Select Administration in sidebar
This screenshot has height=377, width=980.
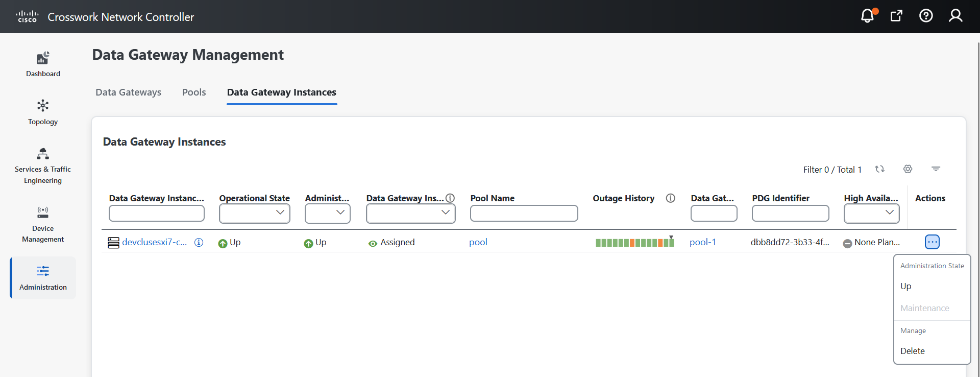(43, 277)
